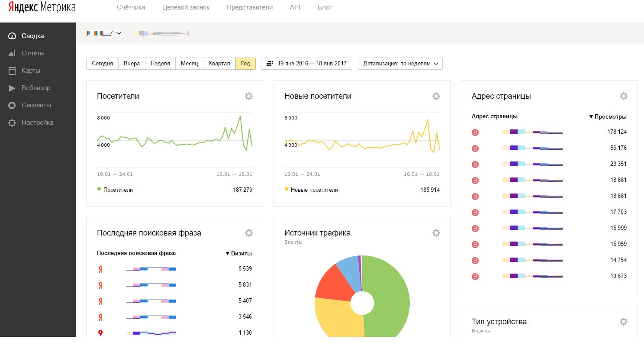
Task: Open the Счётчики top menu item
Action: [131, 7]
